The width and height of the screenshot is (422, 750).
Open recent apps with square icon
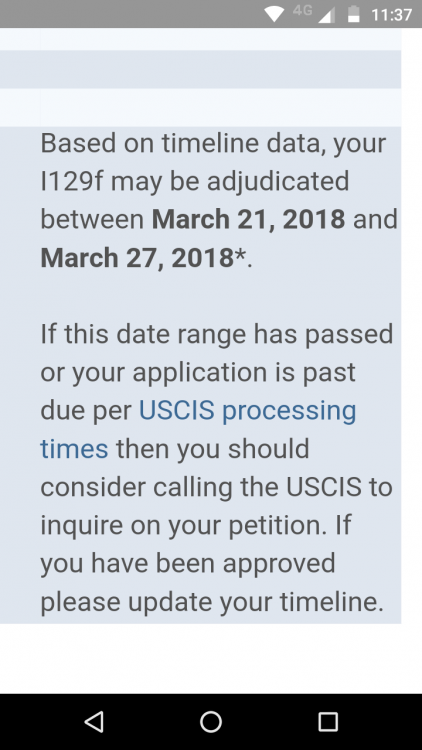[x=328, y=721]
